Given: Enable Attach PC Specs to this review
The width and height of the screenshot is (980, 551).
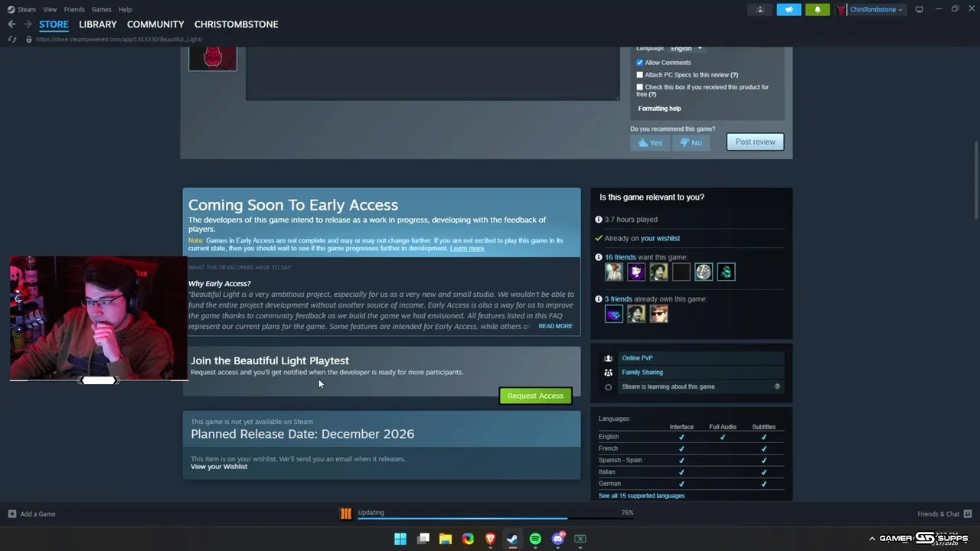Looking at the screenshot, I should (640, 75).
